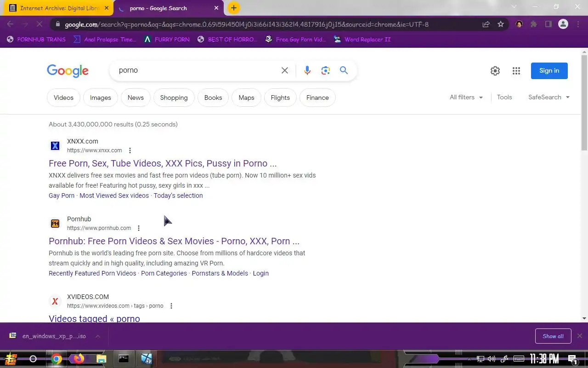
Task: Filter results by Finance
Action: tap(317, 98)
